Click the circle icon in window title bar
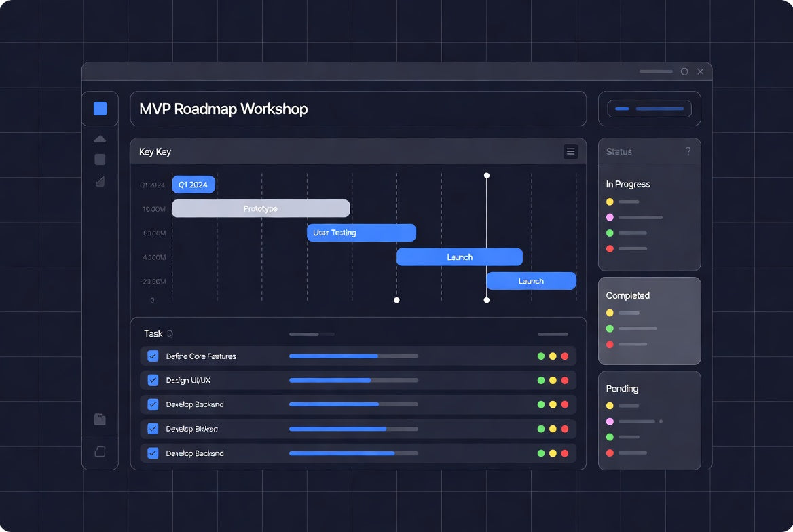This screenshot has width=793, height=532. click(x=684, y=71)
